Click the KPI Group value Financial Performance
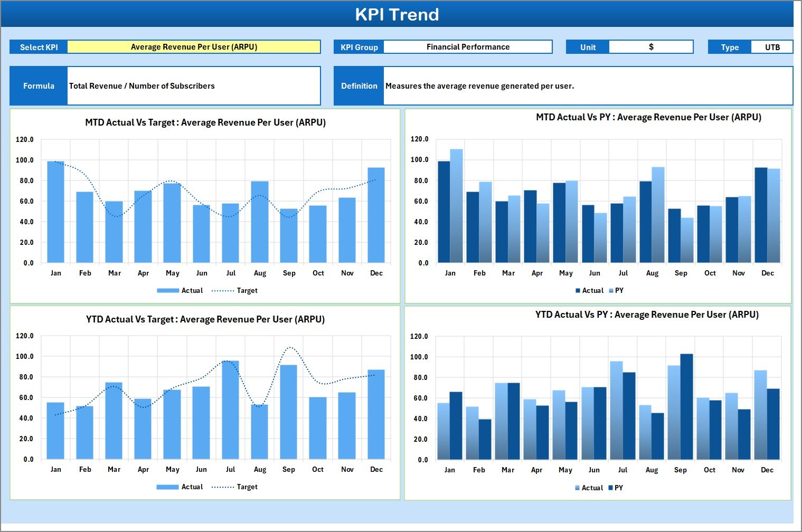Viewport: 802px width, 532px height. pyautogui.click(x=468, y=47)
